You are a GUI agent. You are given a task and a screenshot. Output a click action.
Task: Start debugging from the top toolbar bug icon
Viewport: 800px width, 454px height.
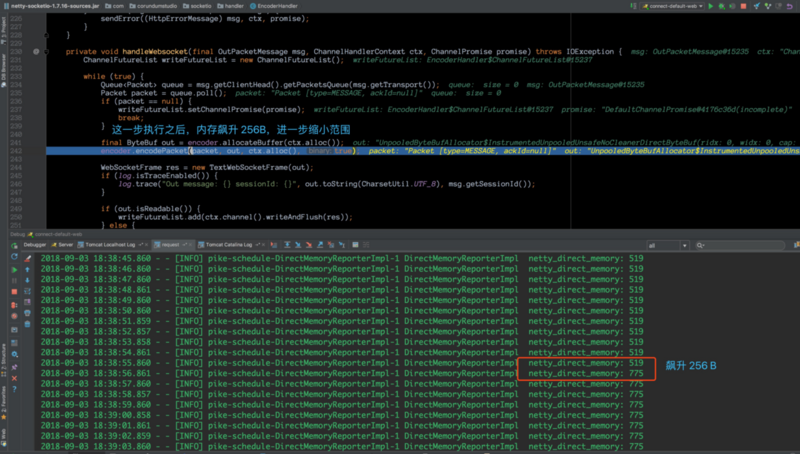721,6
